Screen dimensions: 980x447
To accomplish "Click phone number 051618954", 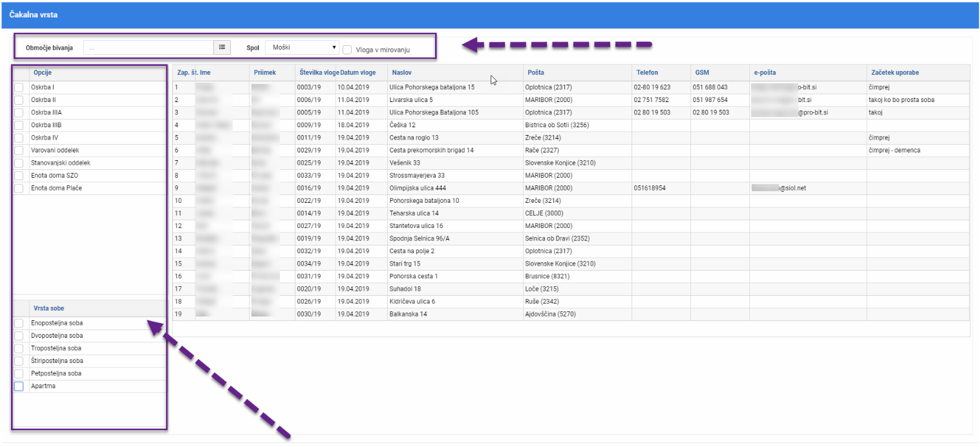I will [x=651, y=188].
